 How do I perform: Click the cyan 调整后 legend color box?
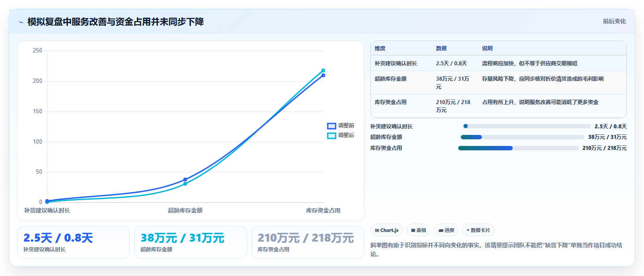coord(332,135)
